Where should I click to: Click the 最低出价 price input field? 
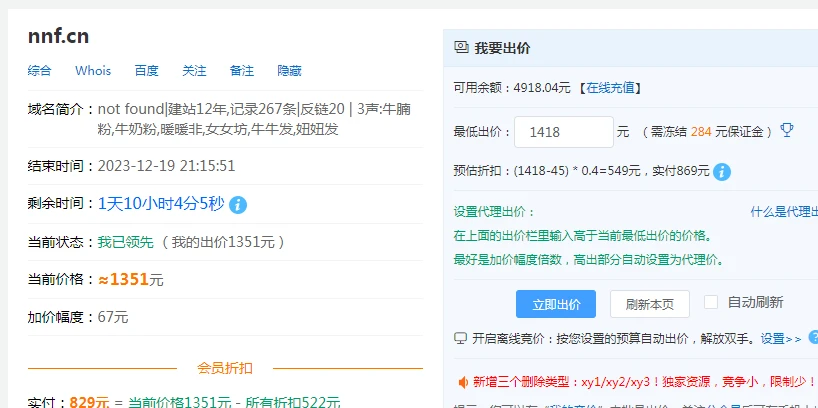563,132
